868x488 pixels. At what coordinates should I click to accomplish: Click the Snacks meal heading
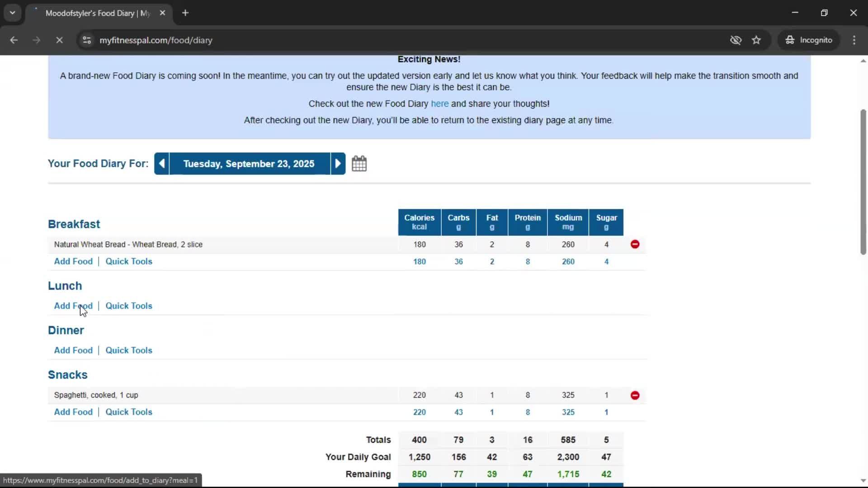coord(68,375)
